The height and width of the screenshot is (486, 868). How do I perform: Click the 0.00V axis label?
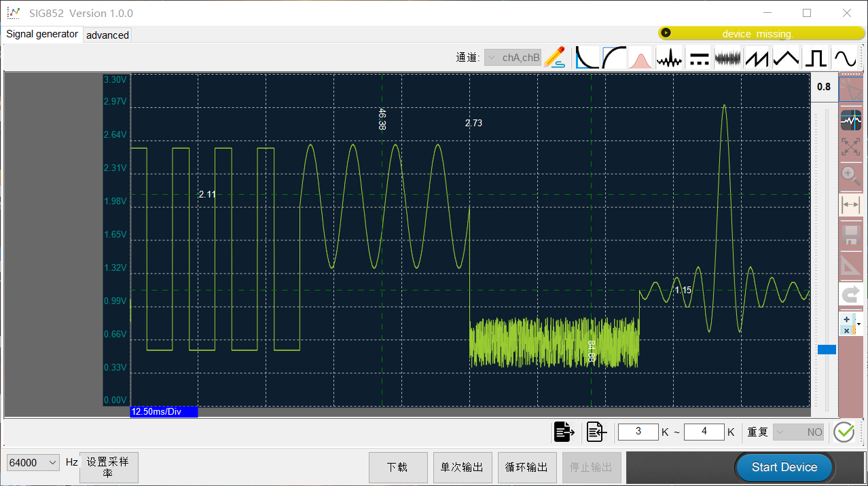(x=115, y=400)
